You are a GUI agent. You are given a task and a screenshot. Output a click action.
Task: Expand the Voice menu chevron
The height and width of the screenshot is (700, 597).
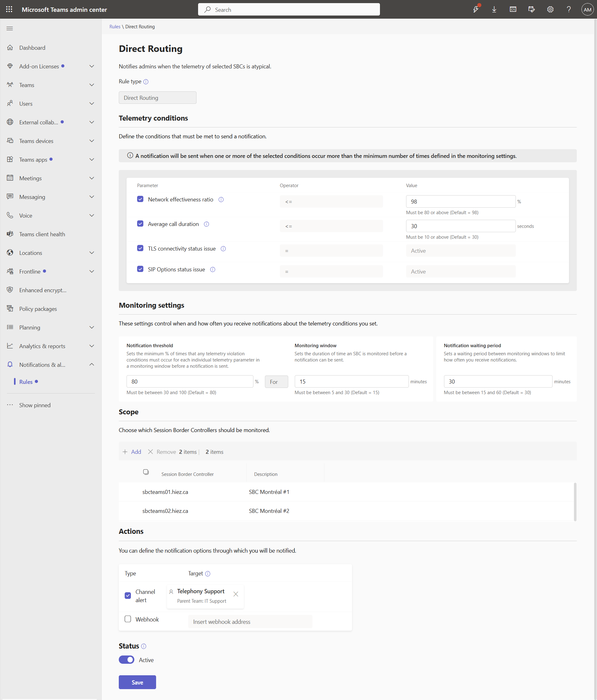(x=91, y=215)
